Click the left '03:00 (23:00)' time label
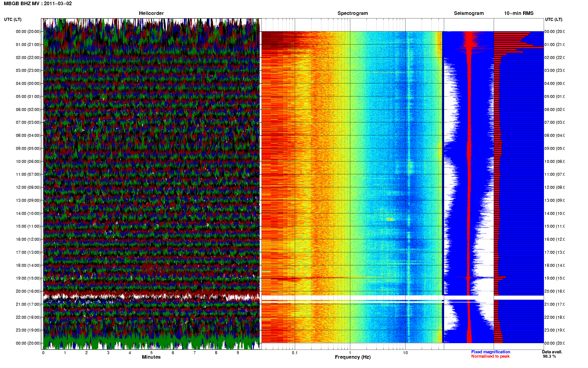588x368 pixels. click(28, 70)
